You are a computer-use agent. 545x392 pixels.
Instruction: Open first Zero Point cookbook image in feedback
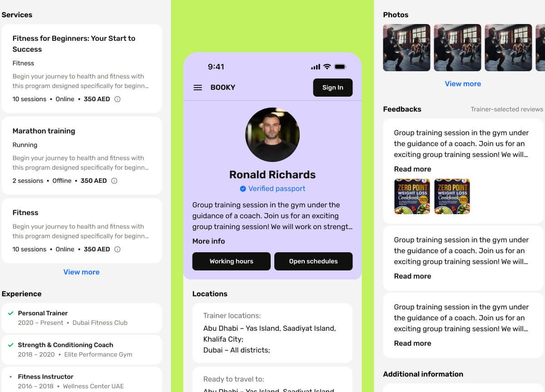pos(412,196)
